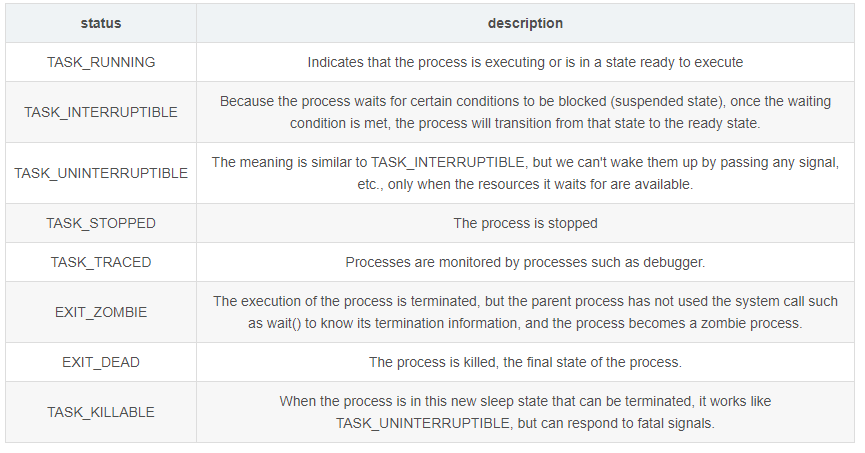Click the "description" column header
This screenshot has width=865, height=453.
click(525, 23)
